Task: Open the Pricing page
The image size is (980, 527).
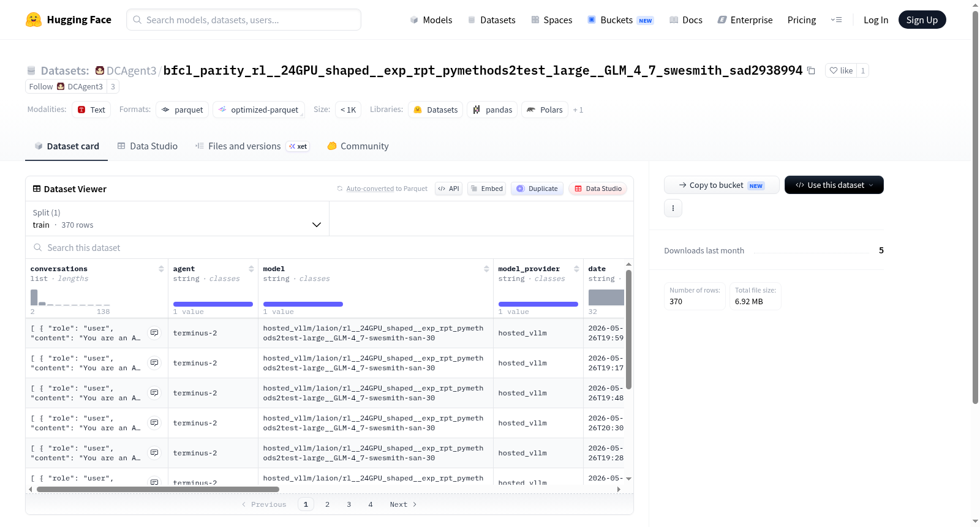Action: [x=802, y=20]
